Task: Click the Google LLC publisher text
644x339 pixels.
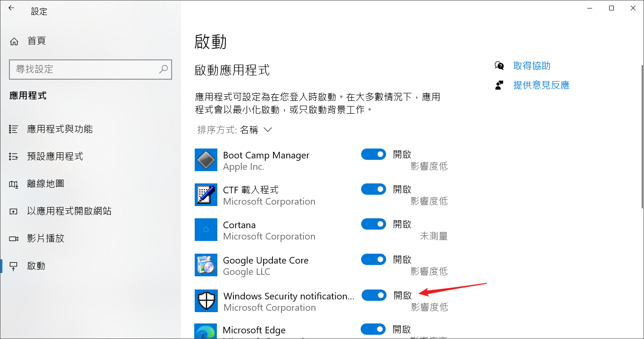Action: (x=247, y=272)
